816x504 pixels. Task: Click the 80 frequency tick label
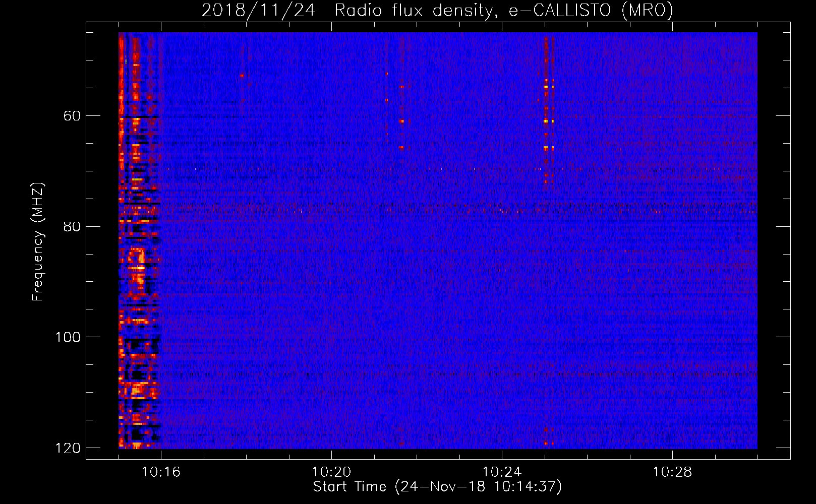pos(72,226)
